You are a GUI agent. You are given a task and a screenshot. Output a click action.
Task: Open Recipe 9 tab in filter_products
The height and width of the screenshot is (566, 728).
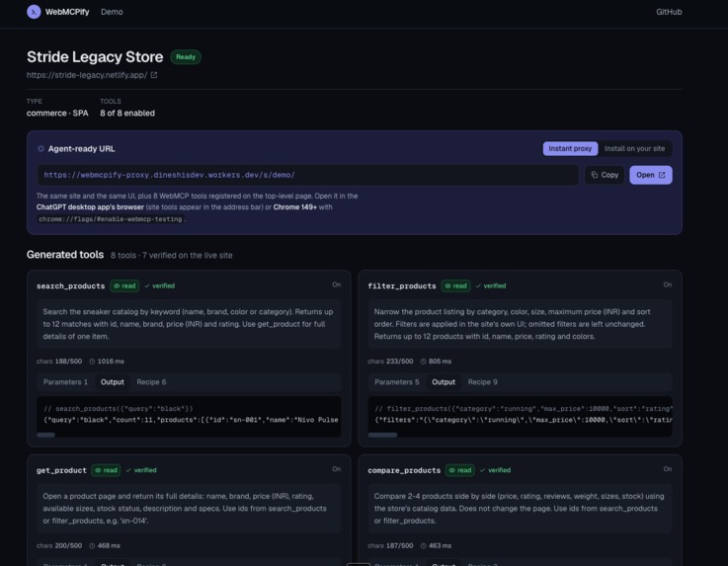[x=482, y=382]
